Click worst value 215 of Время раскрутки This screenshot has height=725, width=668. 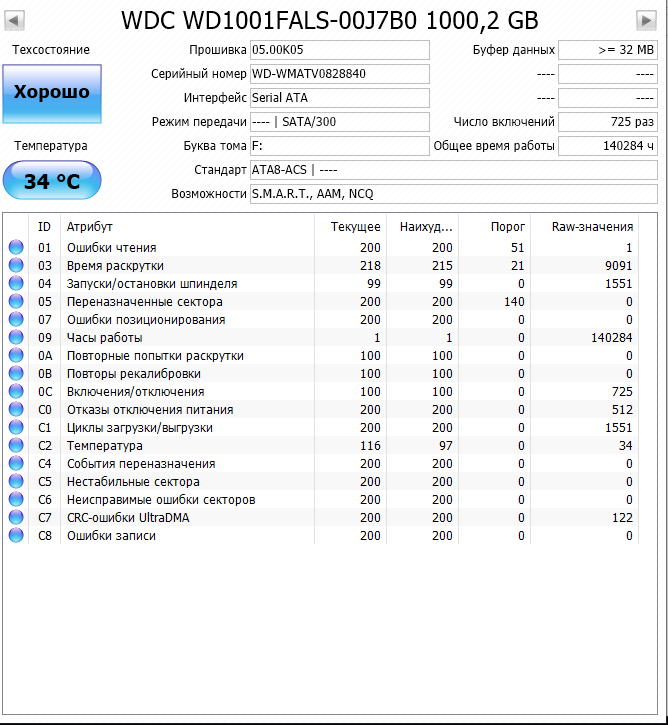(442, 266)
